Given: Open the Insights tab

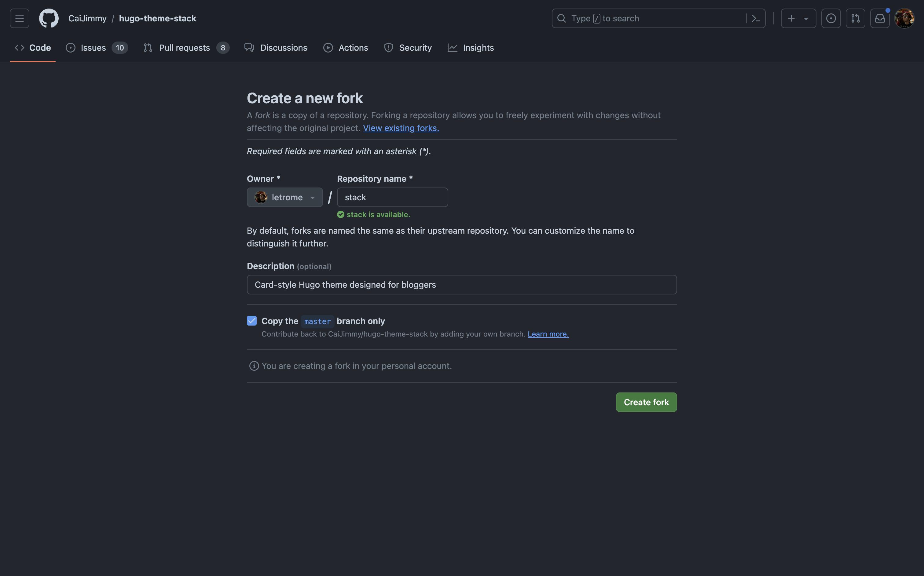Looking at the screenshot, I should (x=471, y=48).
